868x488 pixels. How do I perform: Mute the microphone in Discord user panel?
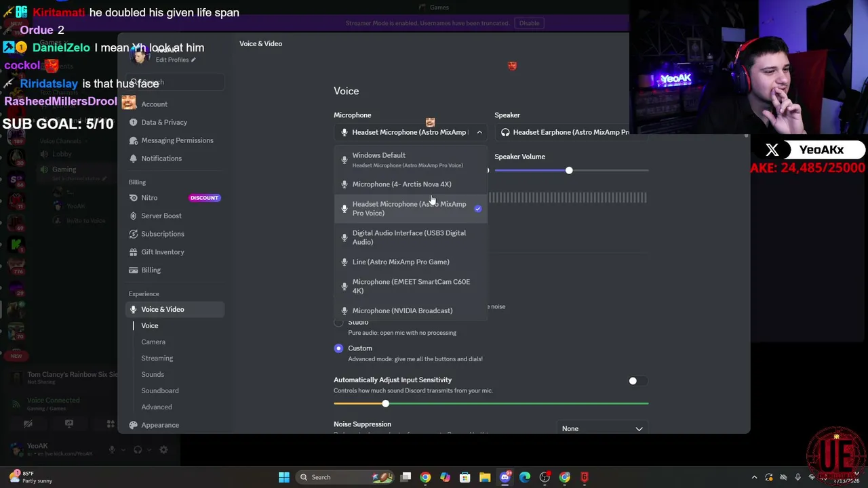tap(112, 449)
